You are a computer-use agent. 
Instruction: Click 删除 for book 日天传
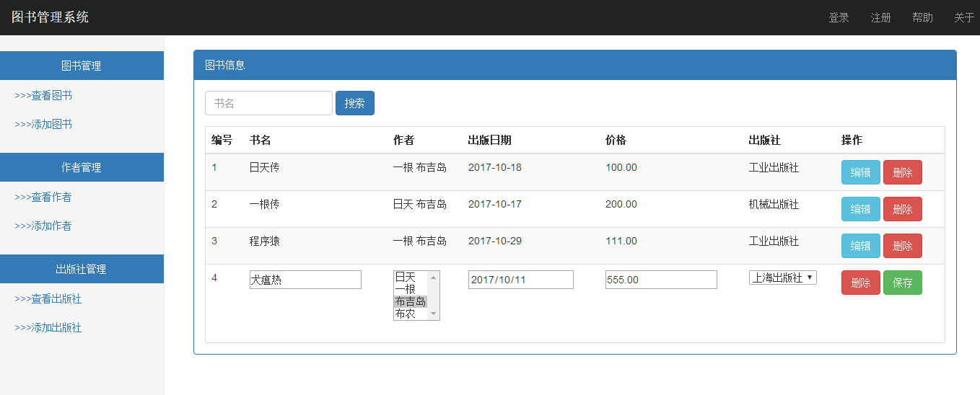[903, 172]
